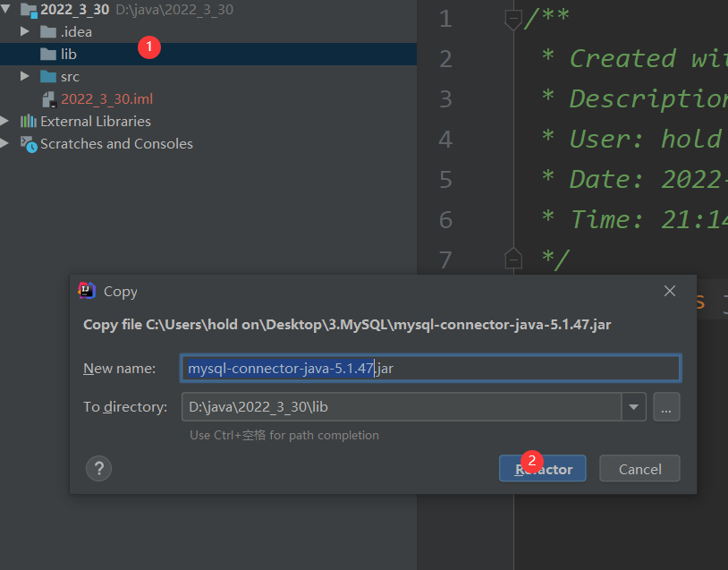
Task: Confirm the copy with Refactor button
Action: click(542, 468)
